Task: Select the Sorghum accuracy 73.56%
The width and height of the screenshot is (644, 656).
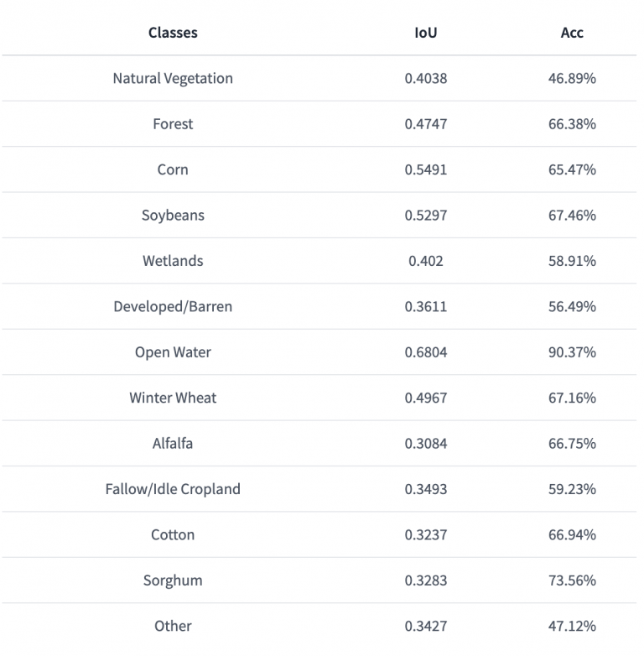Action: coord(572,581)
